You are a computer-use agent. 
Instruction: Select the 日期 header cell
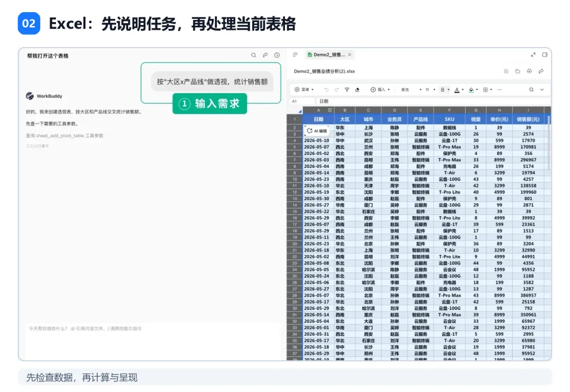pos(318,119)
